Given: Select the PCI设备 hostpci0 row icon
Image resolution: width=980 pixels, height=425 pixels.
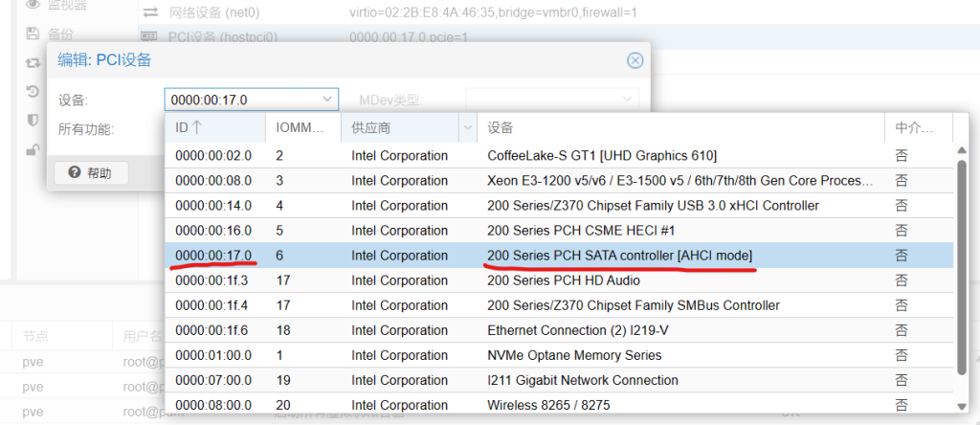Looking at the screenshot, I should coord(150,36).
